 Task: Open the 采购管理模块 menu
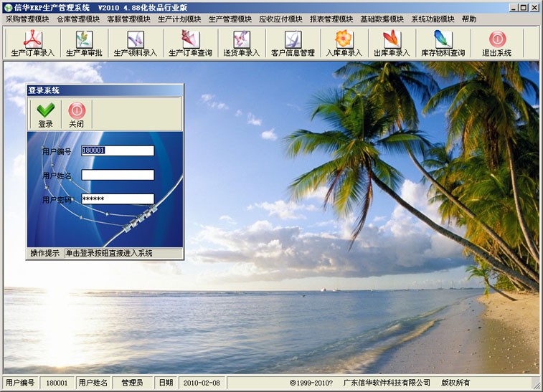pos(27,19)
